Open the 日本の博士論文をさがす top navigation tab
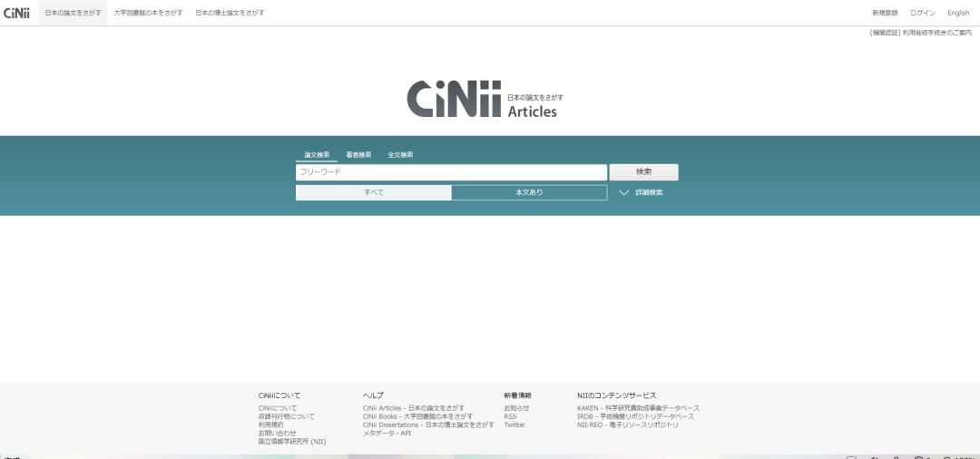 230,13
